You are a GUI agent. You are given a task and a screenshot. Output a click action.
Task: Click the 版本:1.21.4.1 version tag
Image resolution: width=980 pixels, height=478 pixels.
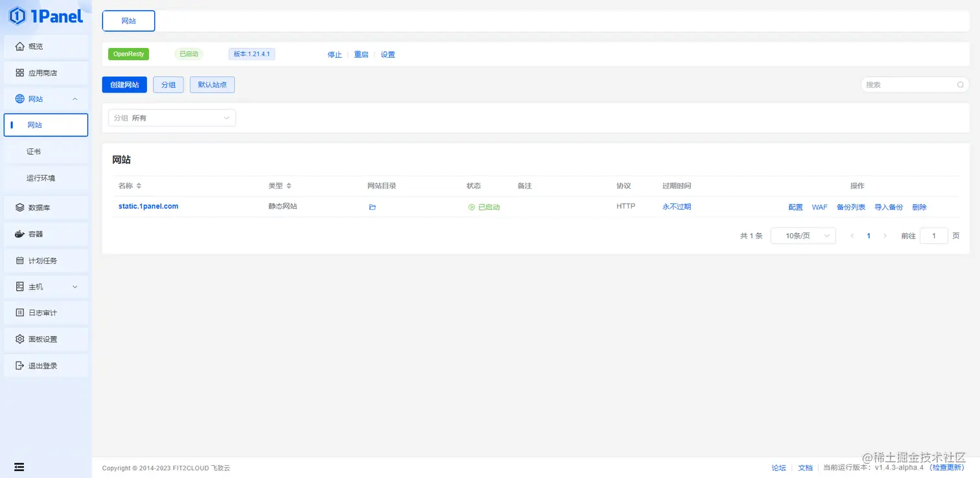point(251,54)
